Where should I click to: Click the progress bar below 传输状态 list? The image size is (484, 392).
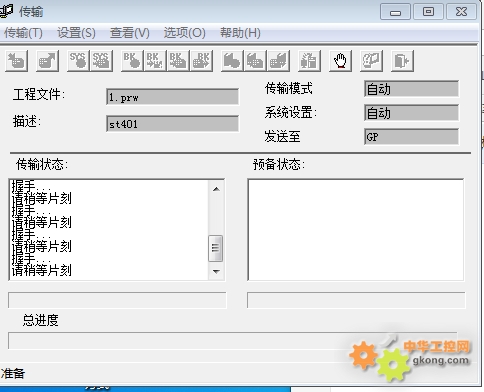(117, 300)
